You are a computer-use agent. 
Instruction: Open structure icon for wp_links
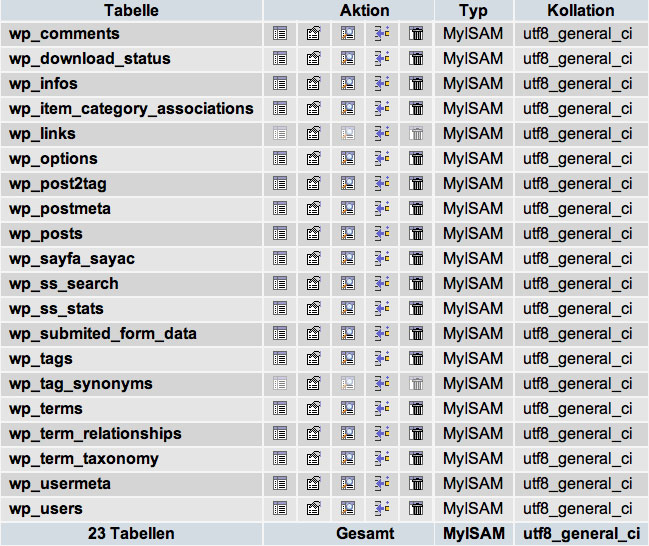tap(314, 133)
